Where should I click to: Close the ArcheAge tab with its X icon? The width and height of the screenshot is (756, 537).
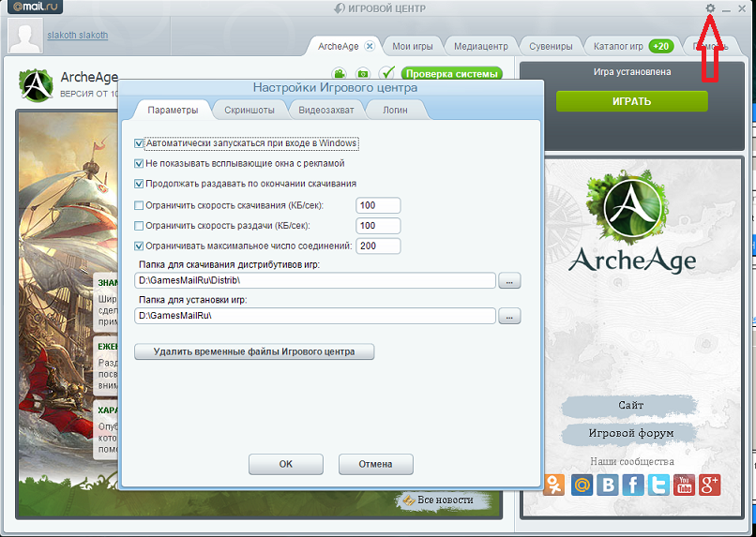370,46
